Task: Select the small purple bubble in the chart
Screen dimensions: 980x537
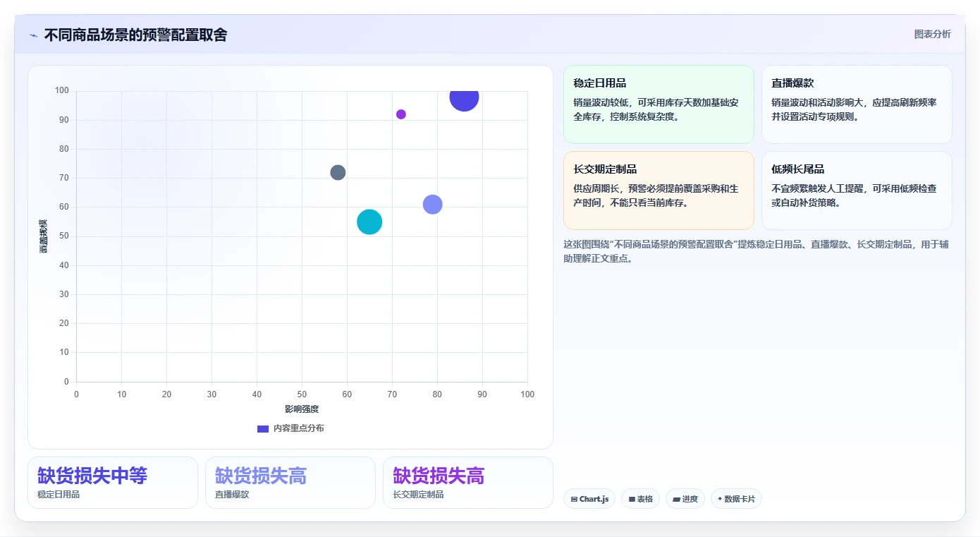Action: click(x=401, y=114)
